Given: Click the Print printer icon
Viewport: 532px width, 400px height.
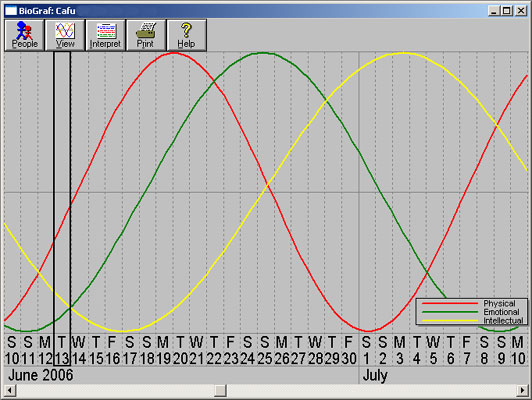Looking at the screenshot, I should click(146, 31).
